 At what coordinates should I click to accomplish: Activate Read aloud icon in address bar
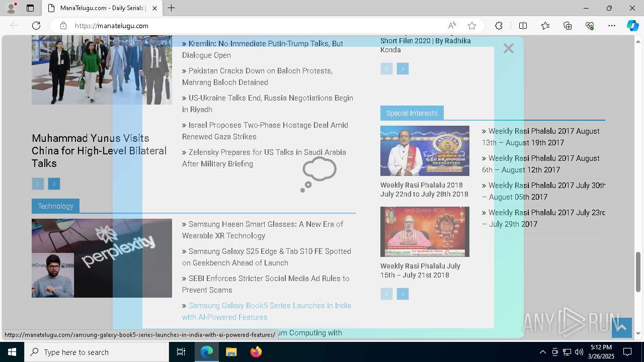click(452, 26)
